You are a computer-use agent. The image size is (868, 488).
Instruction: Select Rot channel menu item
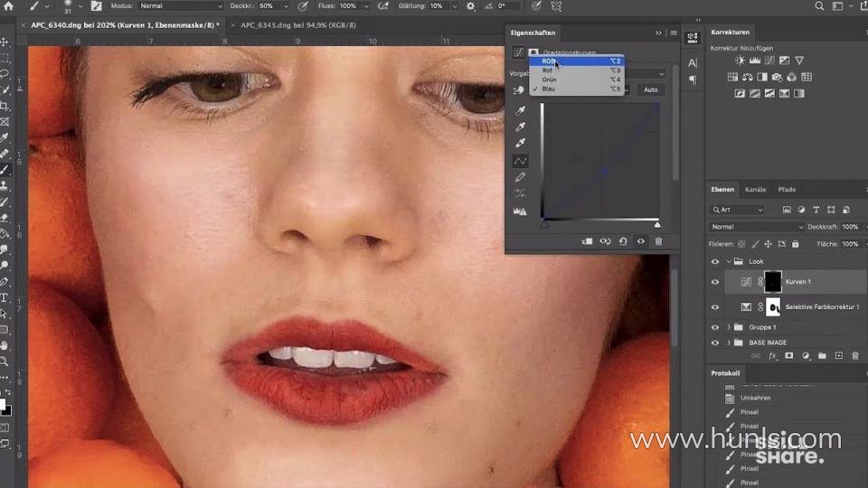(576, 70)
